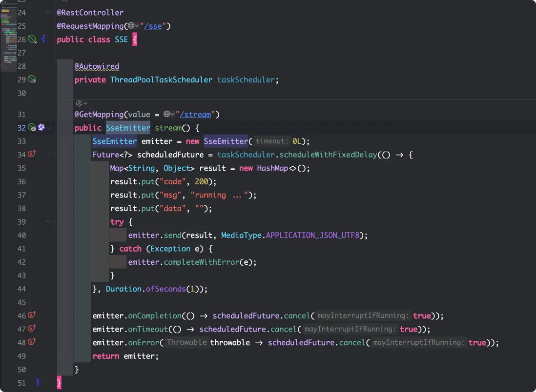The height and width of the screenshot is (392, 536).
Task: Click the pink highlighted closing brace on line 51
Action: point(59,382)
